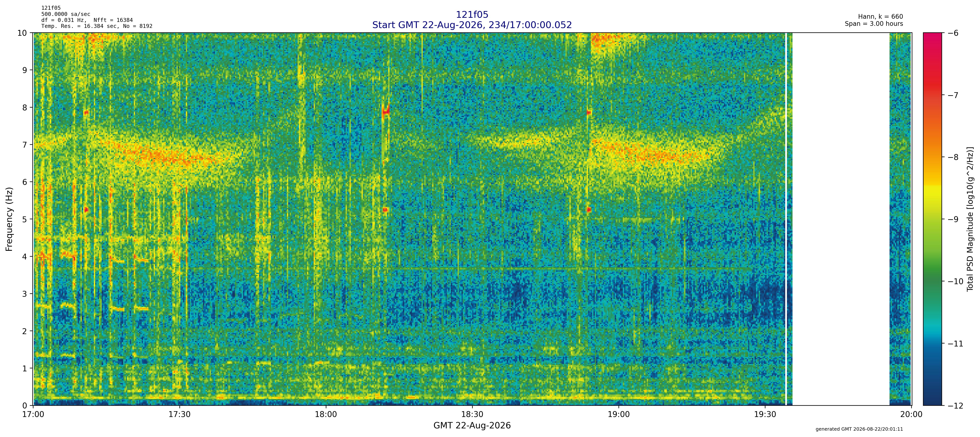Pick frequency axis tick label '3'
The image size is (980, 437).
(x=25, y=294)
